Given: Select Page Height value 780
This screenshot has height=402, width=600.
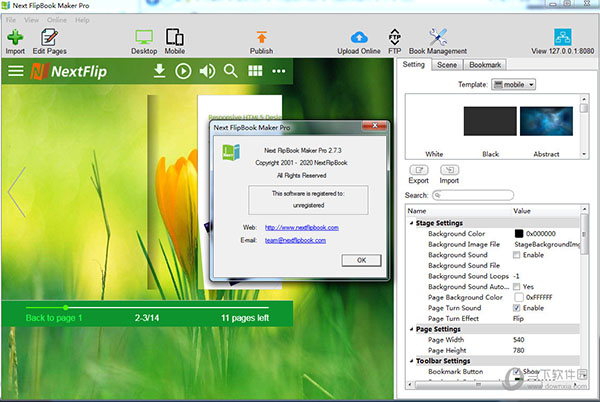Looking at the screenshot, I should (x=518, y=350).
